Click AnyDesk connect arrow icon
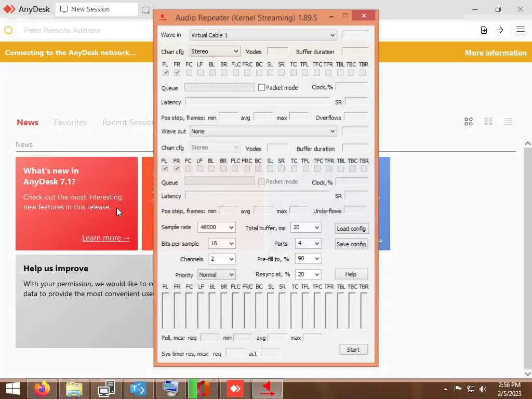532x399 pixels. (500, 30)
